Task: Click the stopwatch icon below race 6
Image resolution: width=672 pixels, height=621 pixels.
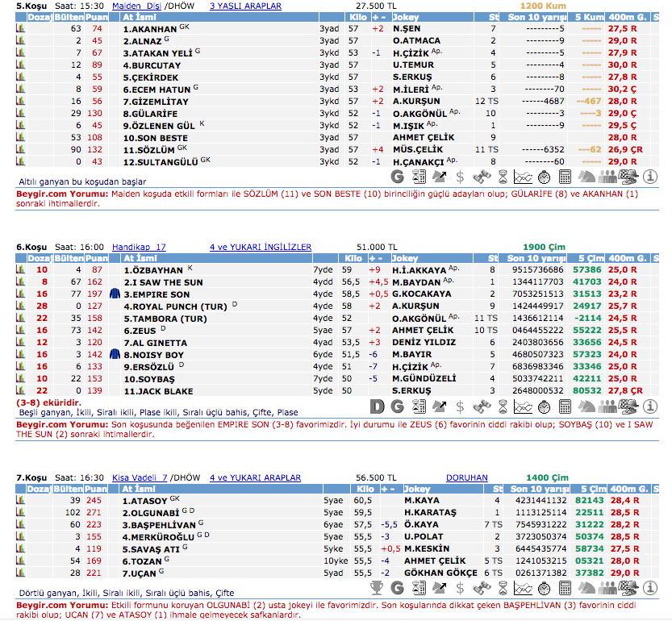Action: (x=545, y=405)
